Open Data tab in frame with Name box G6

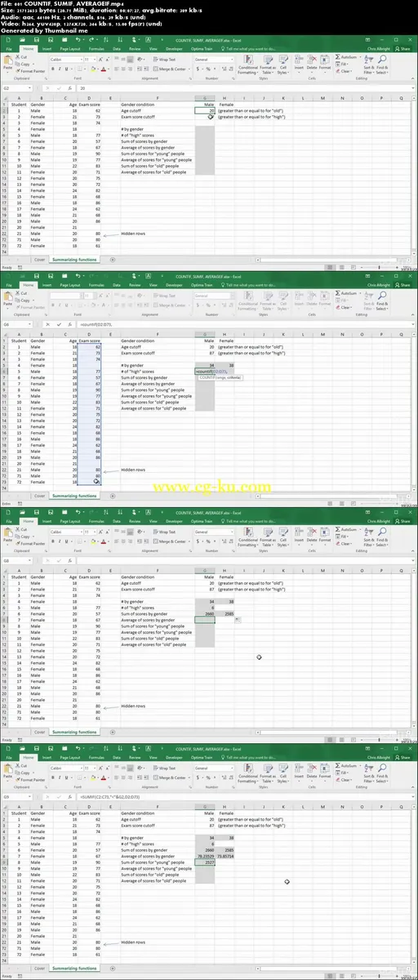click(x=116, y=285)
